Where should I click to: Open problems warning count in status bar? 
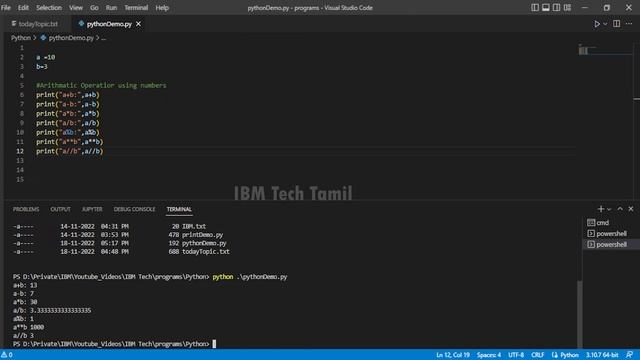[7, 355]
